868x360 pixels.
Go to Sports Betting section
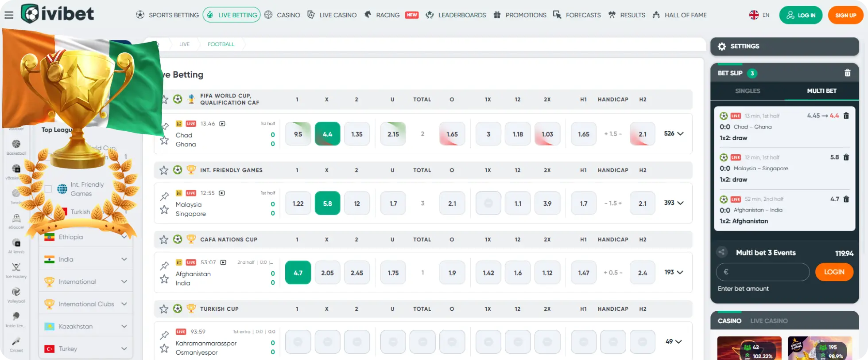(x=167, y=15)
